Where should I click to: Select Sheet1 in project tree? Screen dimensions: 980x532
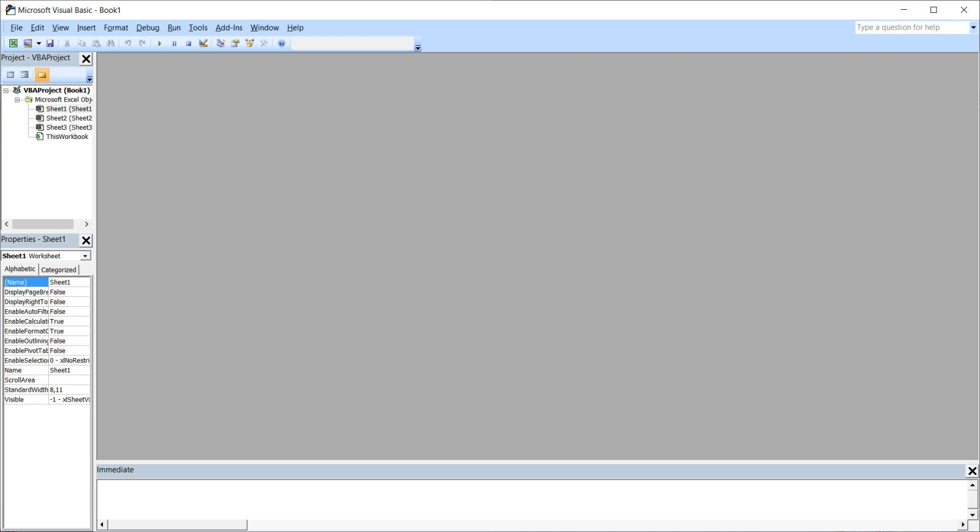coord(69,109)
